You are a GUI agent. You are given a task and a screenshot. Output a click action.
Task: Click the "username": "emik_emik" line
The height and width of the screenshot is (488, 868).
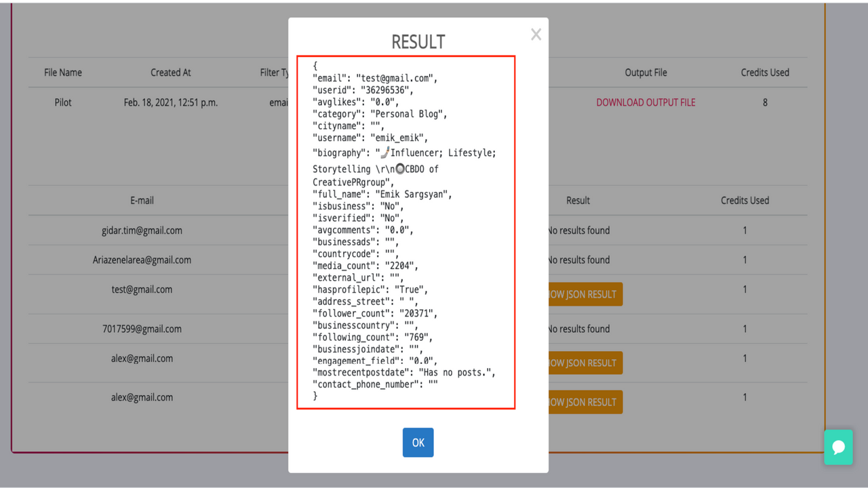point(370,138)
